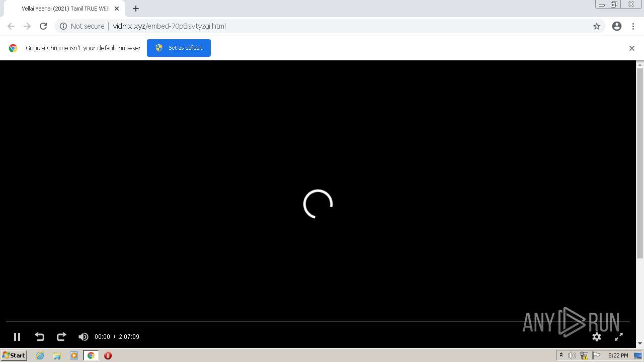This screenshot has width=644, height=362.
Task: Open the red Opera icon on the taskbar
Action: pos(108,355)
